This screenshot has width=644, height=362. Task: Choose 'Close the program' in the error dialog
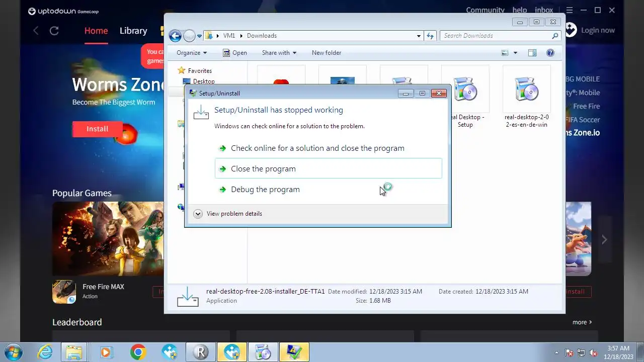coord(328,168)
